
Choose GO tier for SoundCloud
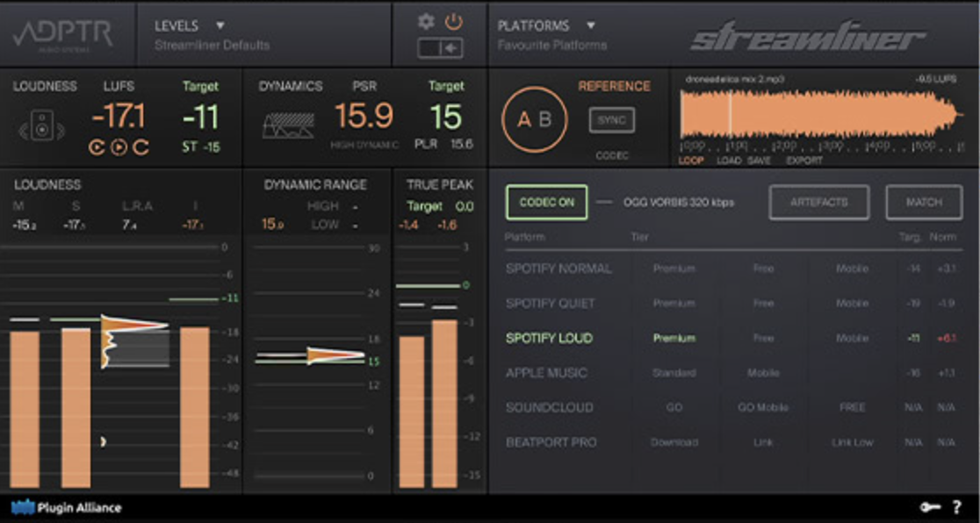(x=674, y=407)
